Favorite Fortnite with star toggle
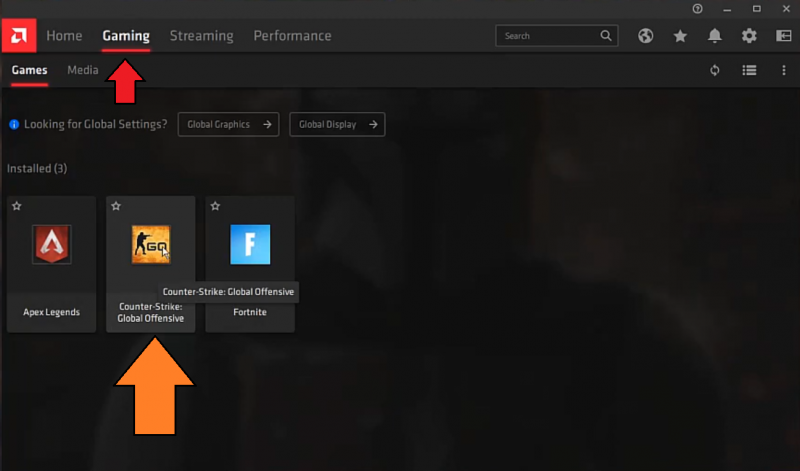The height and width of the screenshot is (471, 800). (x=215, y=206)
